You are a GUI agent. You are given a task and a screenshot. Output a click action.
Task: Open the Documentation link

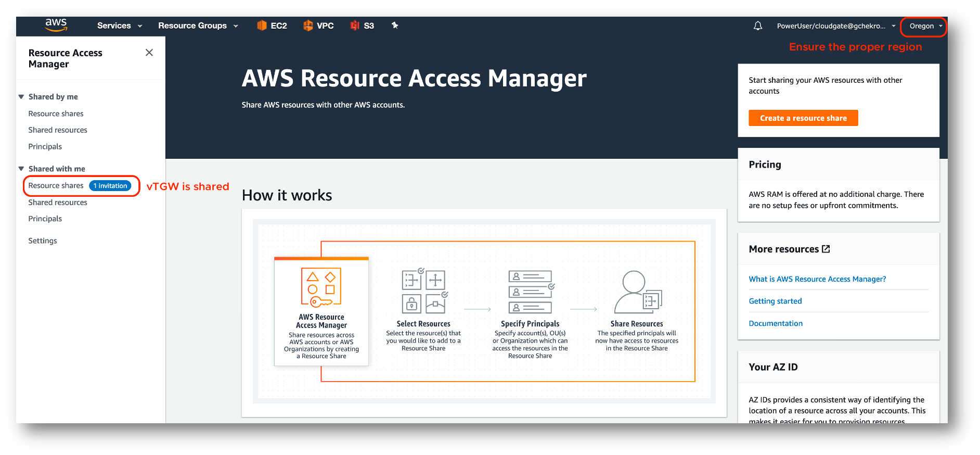(x=776, y=323)
